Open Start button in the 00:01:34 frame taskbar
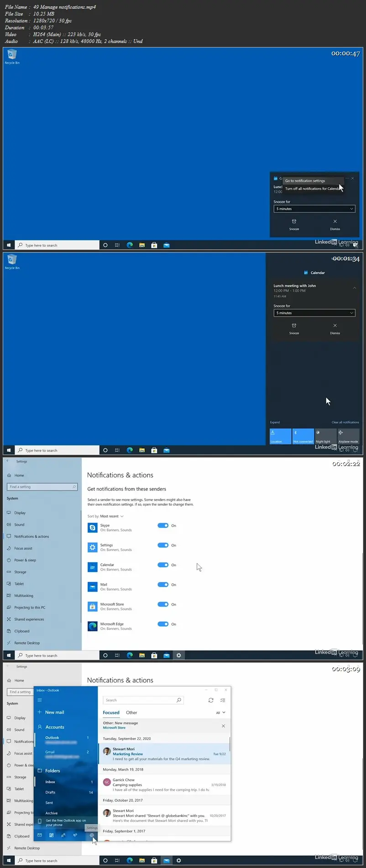366x868 pixels. [x=9, y=450]
